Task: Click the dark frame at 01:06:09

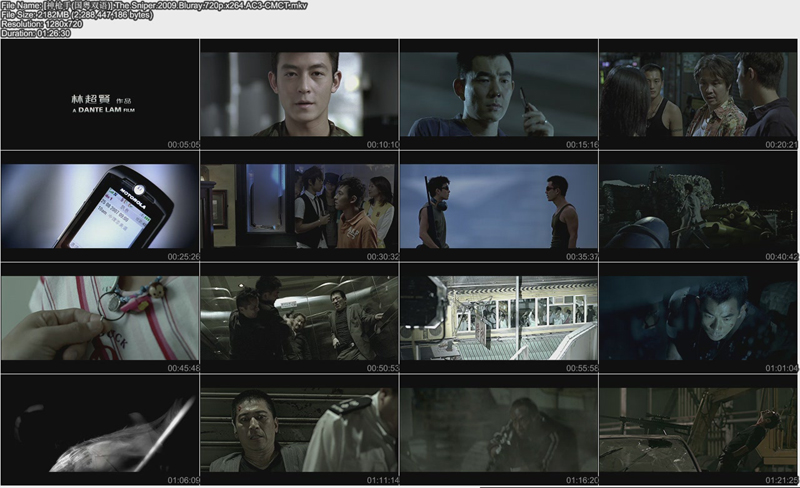Action: coord(100,430)
